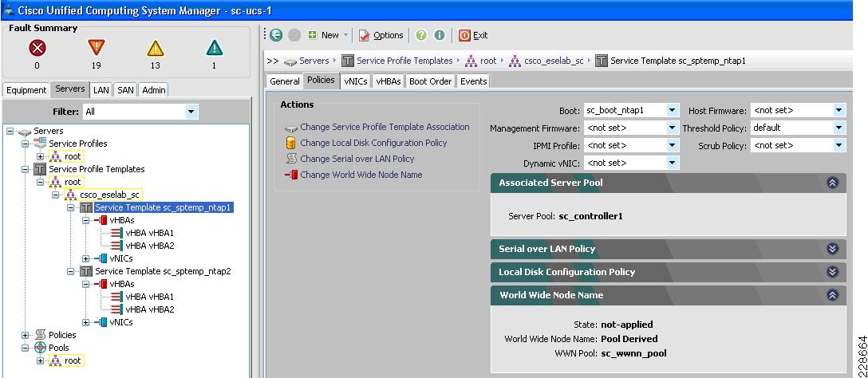The height and width of the screenshot is (378, 868).
Task: Expand root under Pools
Action: [39, 360]
